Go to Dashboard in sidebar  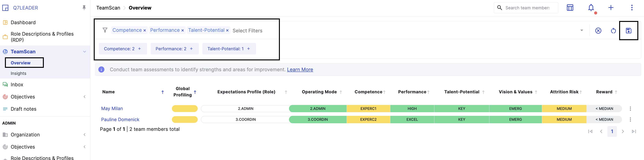click(23, 22)
